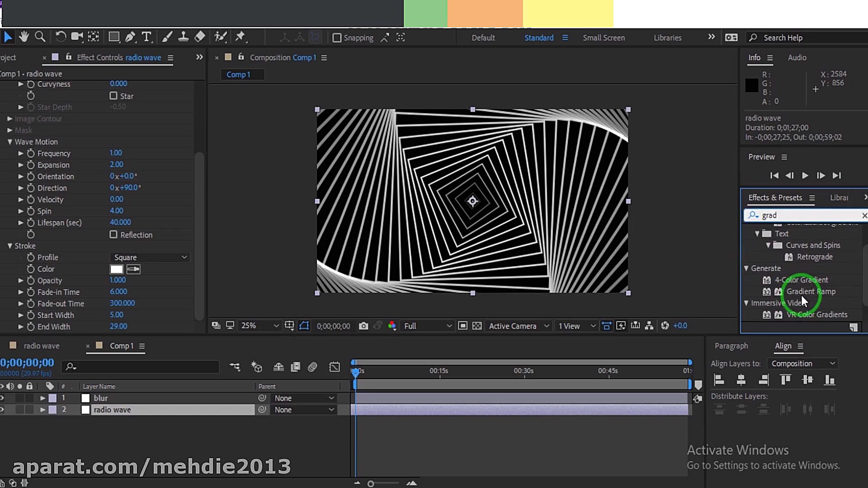868x488 pixels.
Task: Select the Puppet Pin tool
Action: pyautogui.click(x=240, y=37)
